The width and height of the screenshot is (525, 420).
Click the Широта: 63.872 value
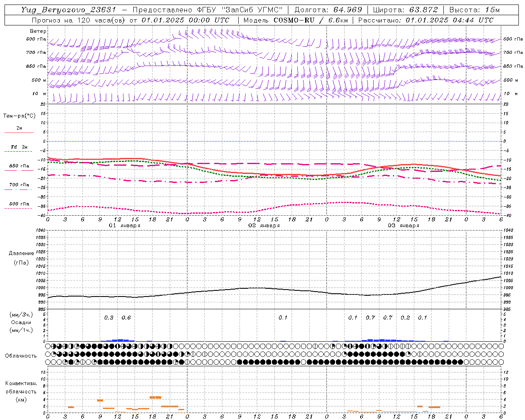point(405,10)
